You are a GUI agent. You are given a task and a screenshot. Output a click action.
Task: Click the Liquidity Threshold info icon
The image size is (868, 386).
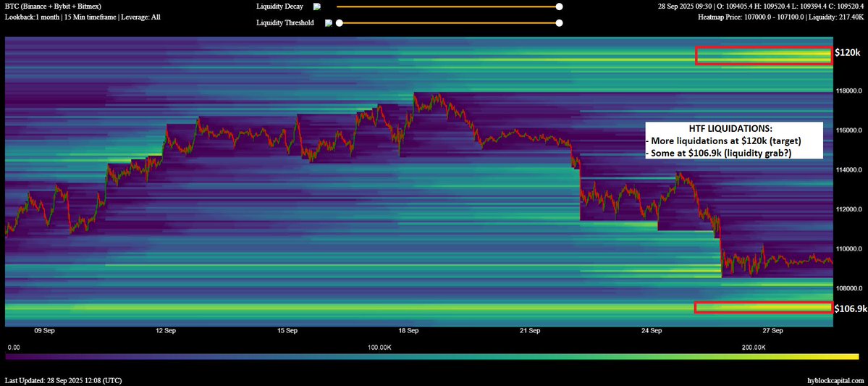pyautogui.click(x=329, y=22)
